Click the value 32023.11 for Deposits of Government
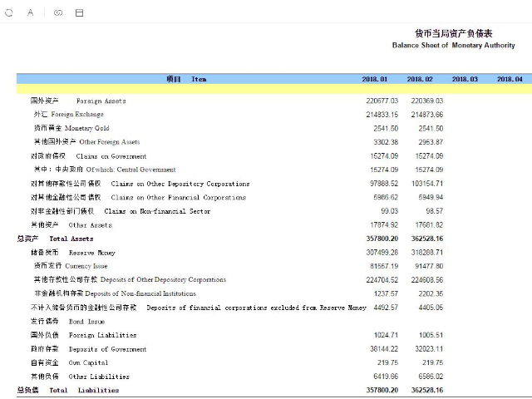This screenshot has width=532, height=399. (x=429, y=349)
